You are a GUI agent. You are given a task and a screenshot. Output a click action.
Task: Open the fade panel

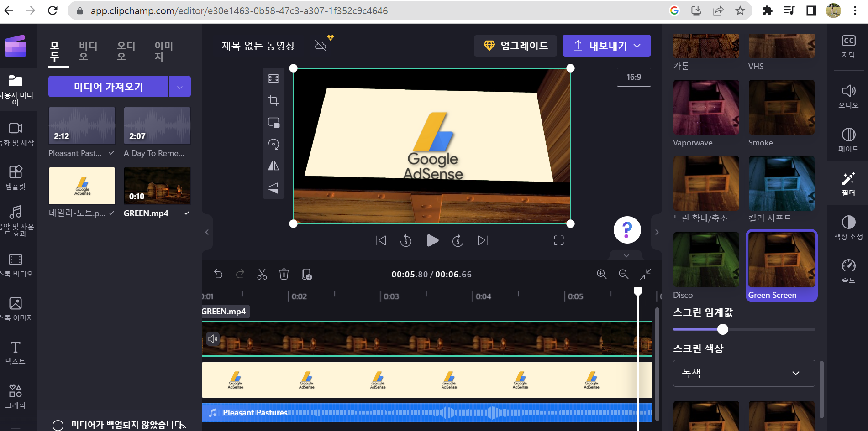[848, 140]
